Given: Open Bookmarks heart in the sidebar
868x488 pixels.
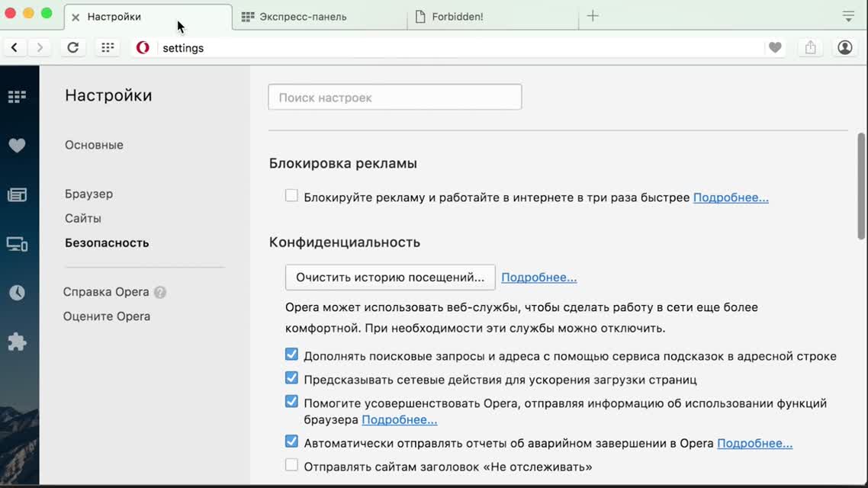Looking at the screenshot, I should pos(17,146).
